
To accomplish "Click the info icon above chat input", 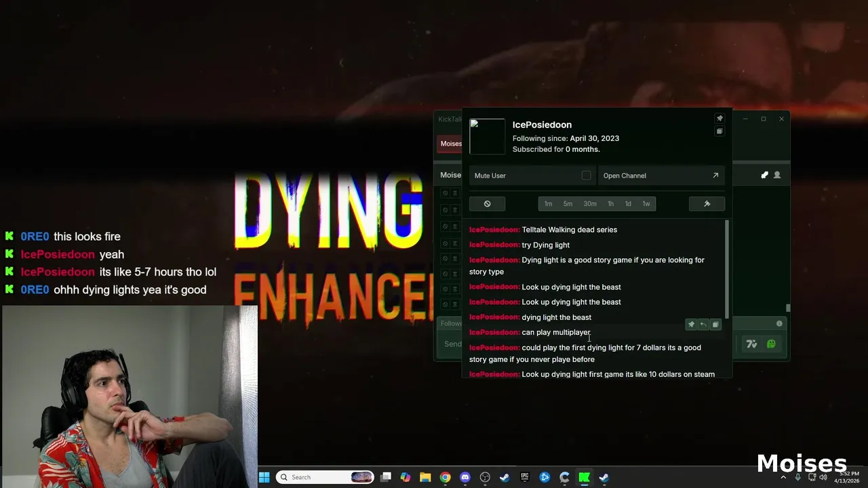I will coord(779,323).
